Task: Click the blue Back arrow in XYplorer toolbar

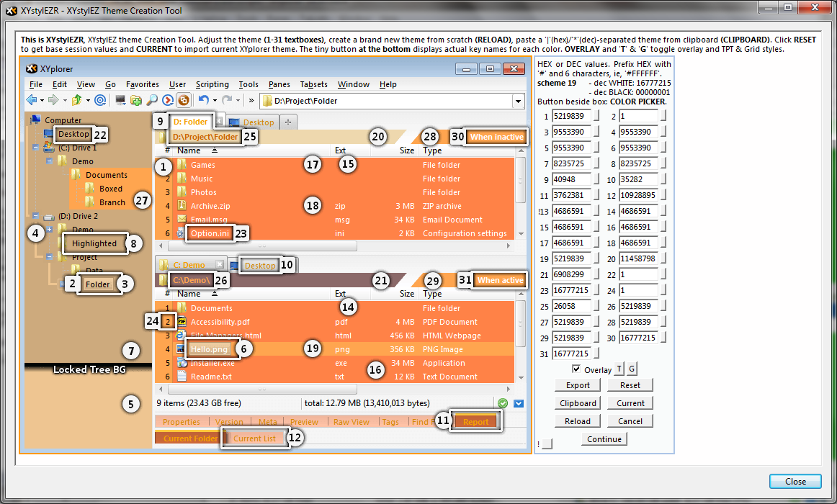Action: click(x=32, y=100)
